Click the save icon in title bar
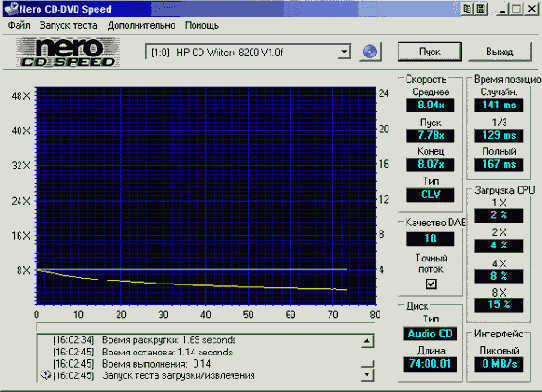 tap(481, 9)
